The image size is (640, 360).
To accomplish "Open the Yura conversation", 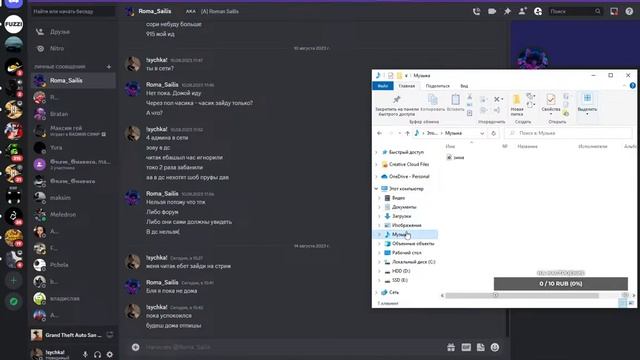I will tap(73, 147).
